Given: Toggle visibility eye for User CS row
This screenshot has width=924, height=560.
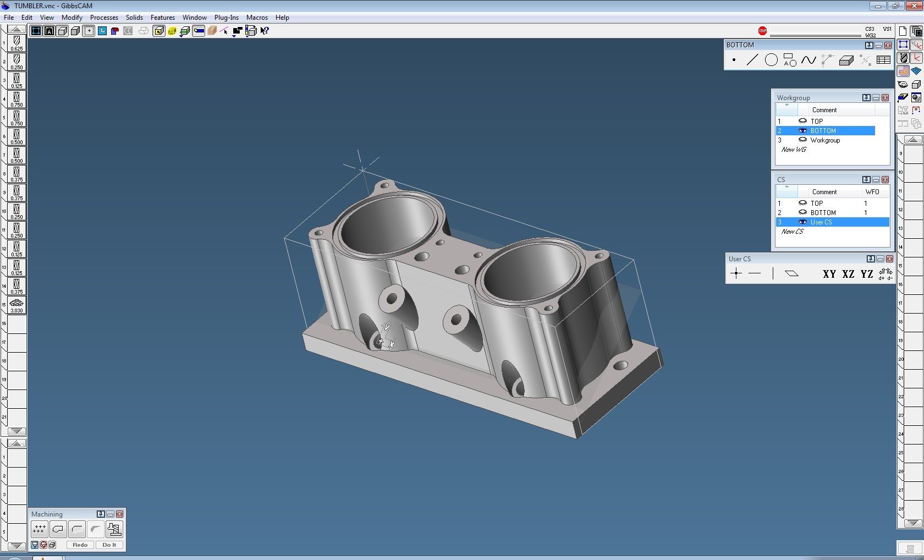Looking at the screenshot, I should click(x=802, y=222).
